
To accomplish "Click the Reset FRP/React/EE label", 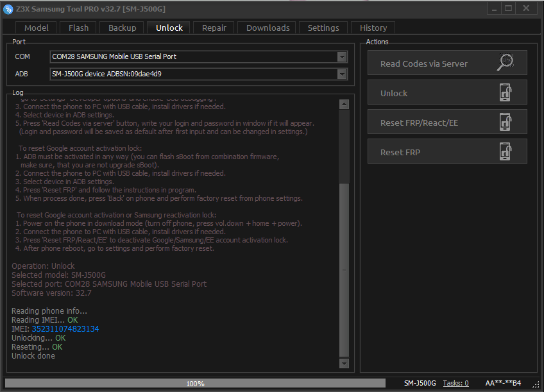I will [x=419, y=123].
